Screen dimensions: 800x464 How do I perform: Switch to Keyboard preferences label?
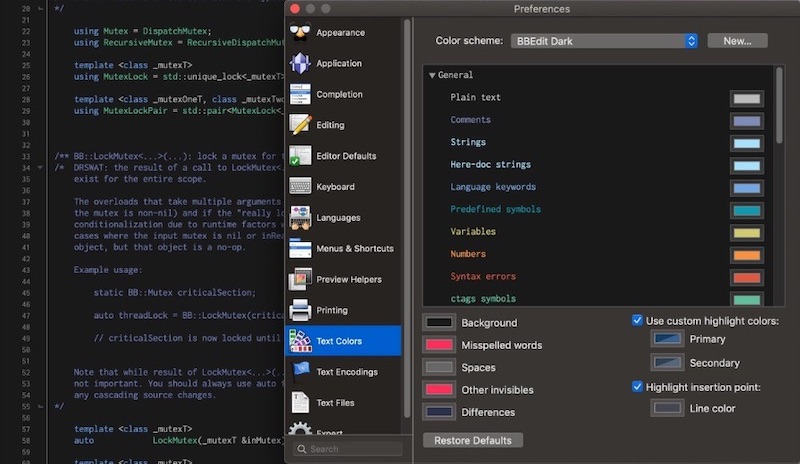coord(335,187)
